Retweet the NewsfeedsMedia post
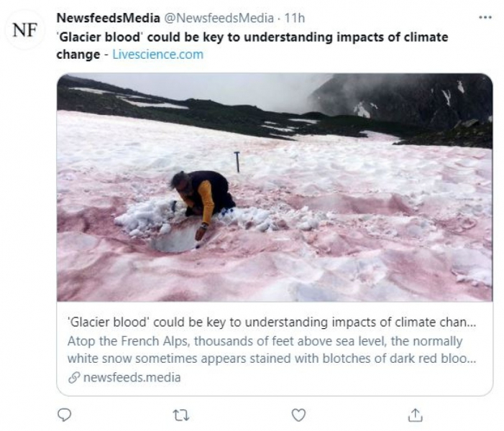 [181, 414]
